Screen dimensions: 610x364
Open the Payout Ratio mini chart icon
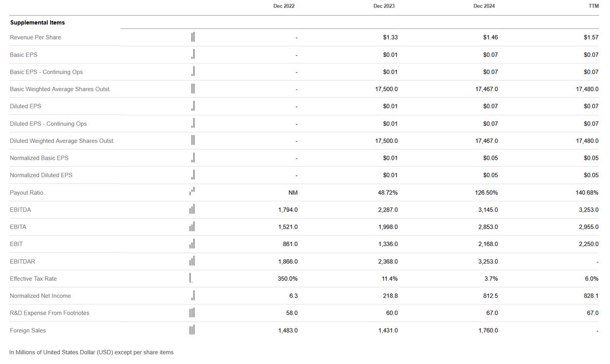(x=192, y=192)
